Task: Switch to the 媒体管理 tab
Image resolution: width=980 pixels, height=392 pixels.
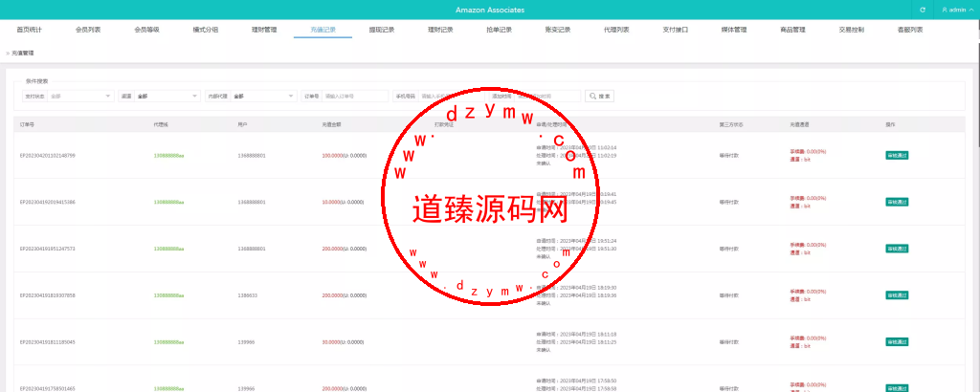Action: [x=734, y=30]
